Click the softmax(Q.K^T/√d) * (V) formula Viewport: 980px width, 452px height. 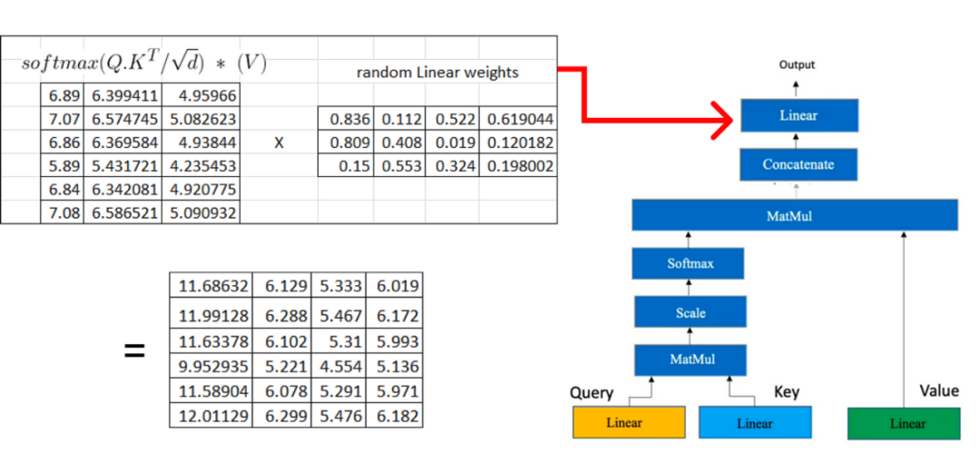point(143,63)
